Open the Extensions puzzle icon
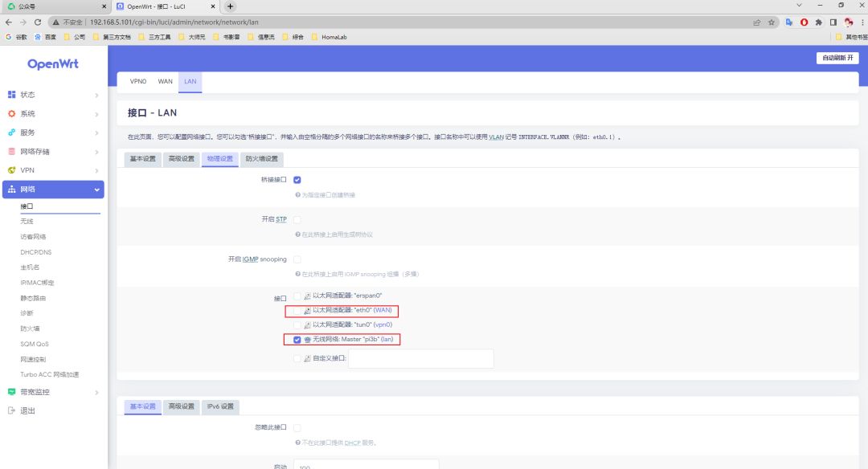Viewport: 868px width, 469px height. point(819,22)
